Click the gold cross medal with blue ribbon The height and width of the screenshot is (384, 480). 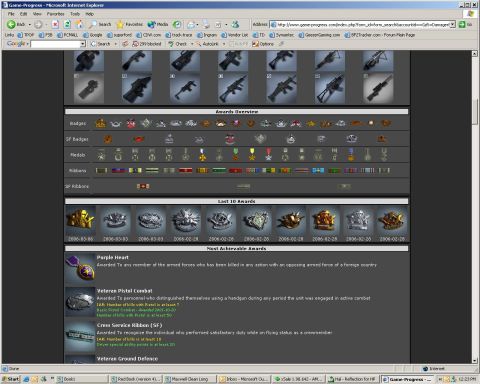click(x=202, y=154)
